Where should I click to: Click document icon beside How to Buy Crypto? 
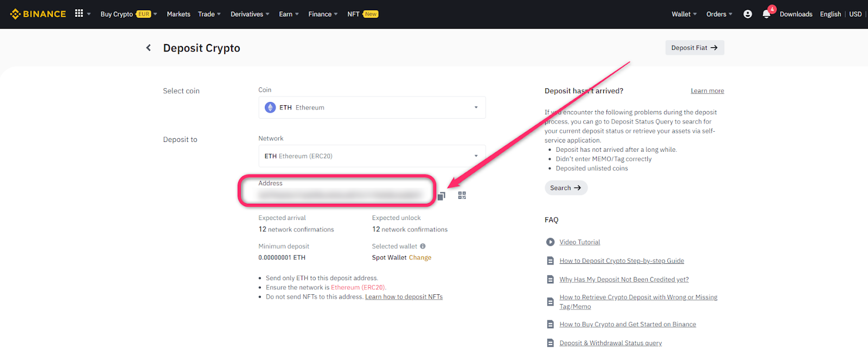tap(550, 325)
